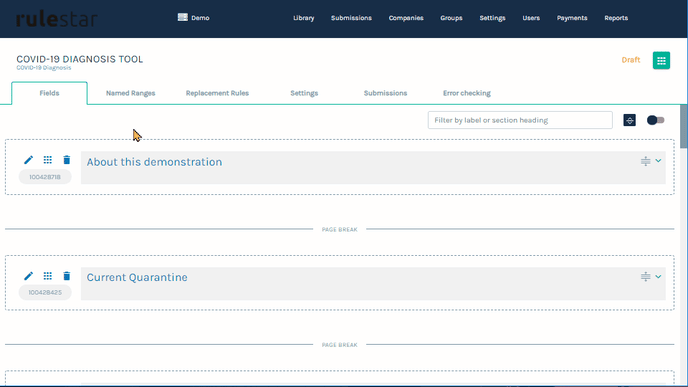688x387 pixels.
Task: Open Groups in the top navigation
Action: point(452,18)
